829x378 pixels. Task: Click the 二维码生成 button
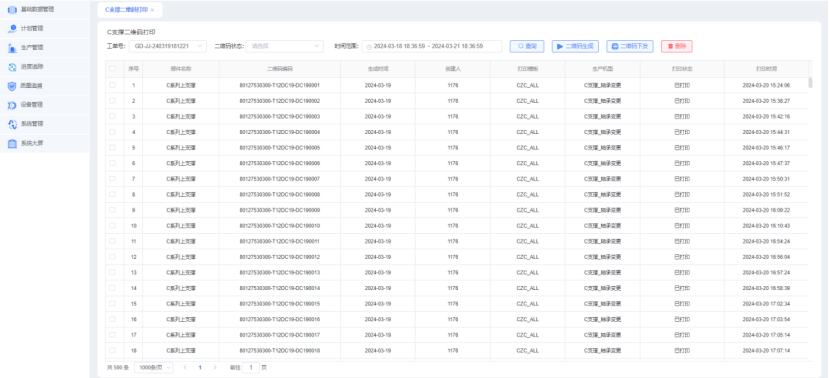pyautogui.click(x=576, y=47)
